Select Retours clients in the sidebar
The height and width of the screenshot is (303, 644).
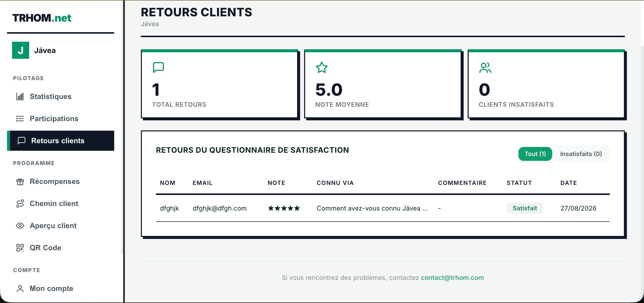tap(61, 141)
